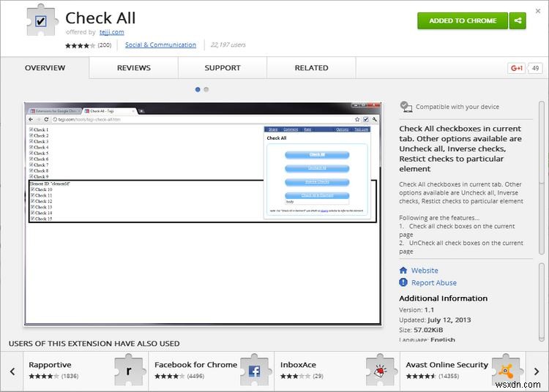Screen dimensions: 549x392
Task: Click the description panel scrollbar
Action: click(541, 178)
